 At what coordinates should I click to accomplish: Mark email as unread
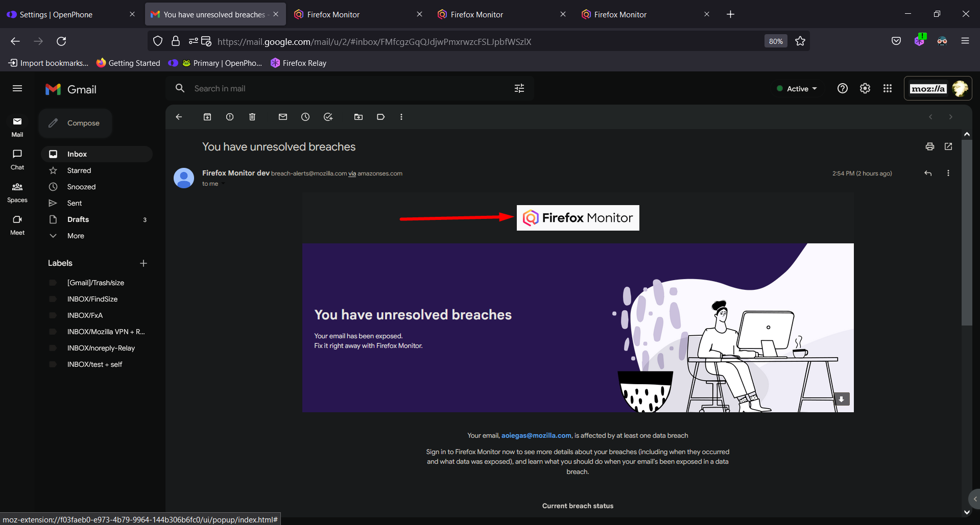coord(283,117)
